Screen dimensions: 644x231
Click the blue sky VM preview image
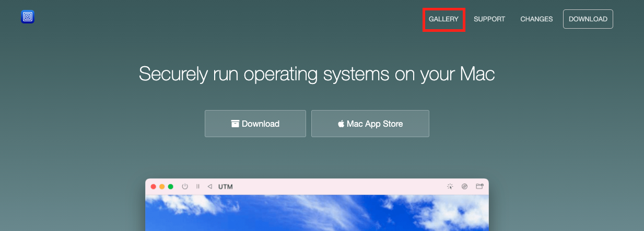tap(317, 213)
